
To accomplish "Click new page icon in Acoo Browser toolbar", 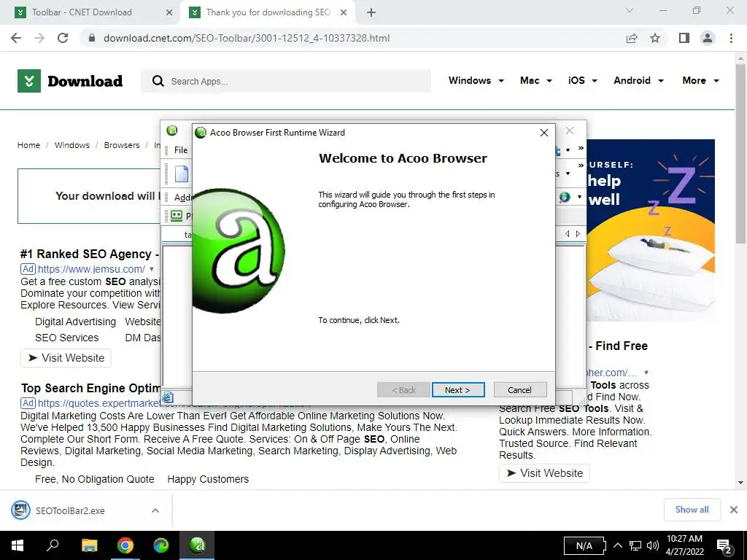I will (x=182, y=174).
